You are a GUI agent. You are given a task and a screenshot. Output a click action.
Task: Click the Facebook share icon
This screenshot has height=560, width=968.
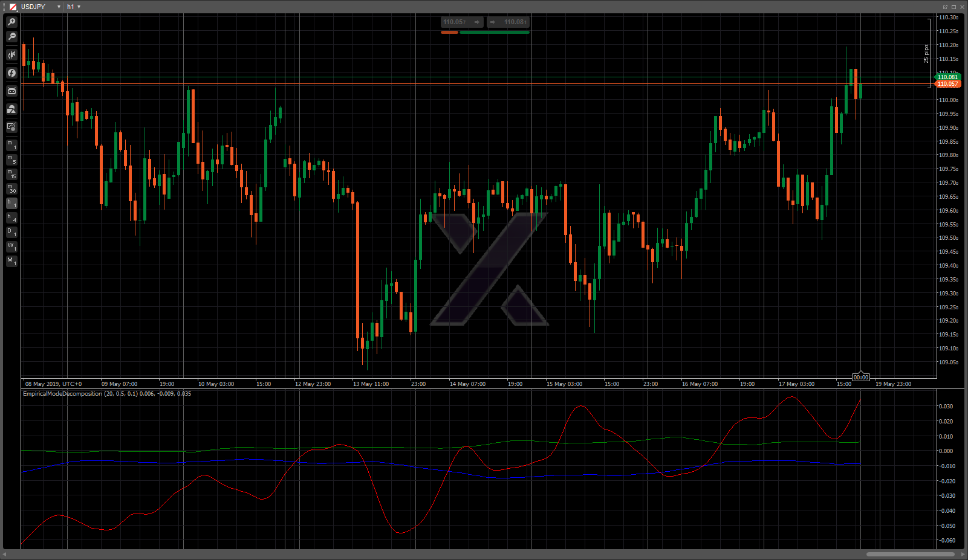pos(11,73)
